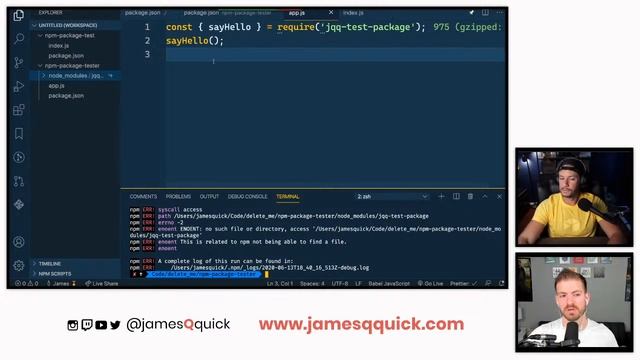Click the errors and warnings count in status bar
Screen dimensions: 640x360
(x=27, y=283)
